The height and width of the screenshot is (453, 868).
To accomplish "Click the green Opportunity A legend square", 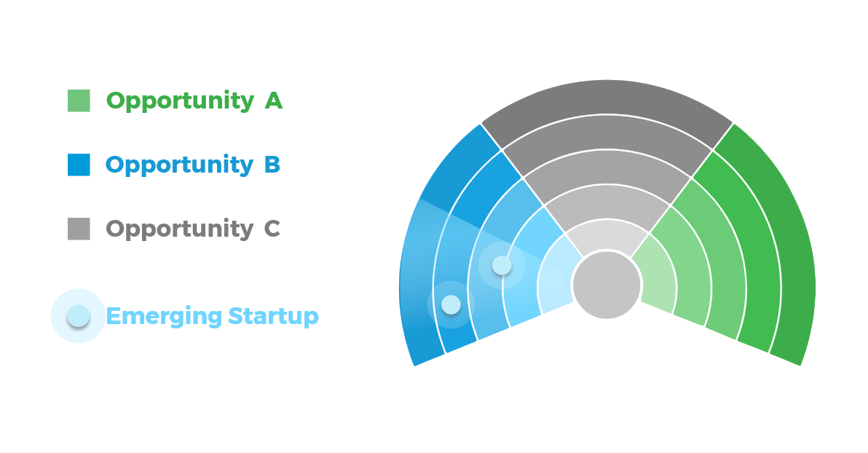I will click(x=79, y=101).
